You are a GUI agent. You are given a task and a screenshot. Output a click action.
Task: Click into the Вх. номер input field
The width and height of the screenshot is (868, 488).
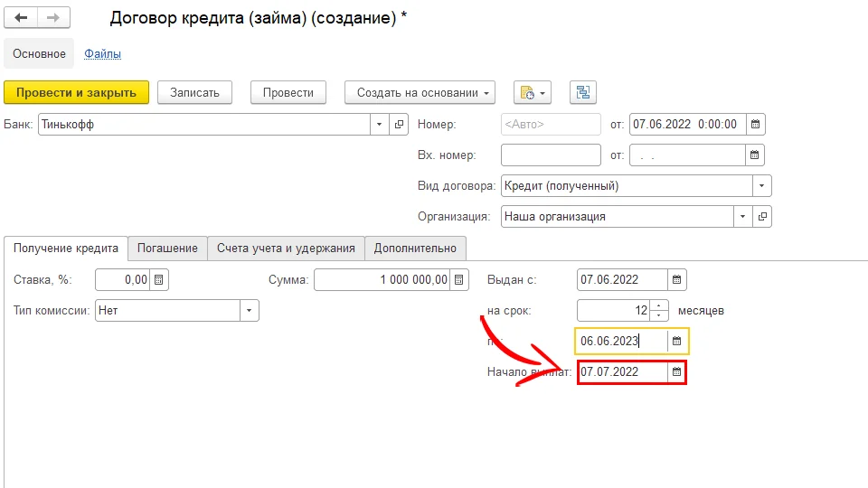pos(551,155)
